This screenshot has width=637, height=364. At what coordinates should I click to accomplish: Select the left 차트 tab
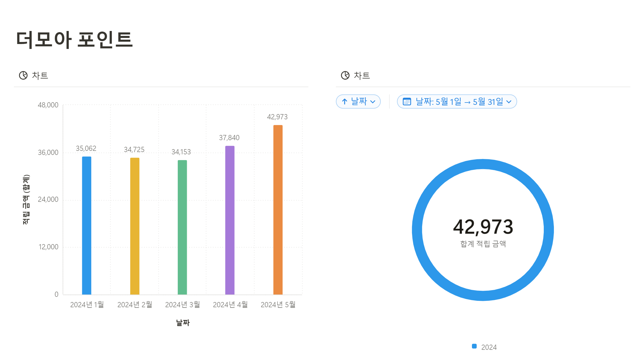point(40,76)
